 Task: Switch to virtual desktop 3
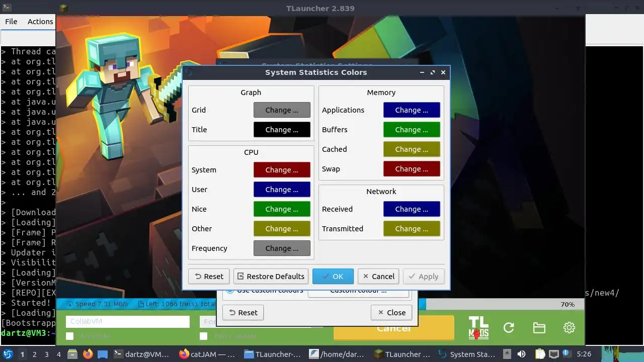click(x=46, y=354)
